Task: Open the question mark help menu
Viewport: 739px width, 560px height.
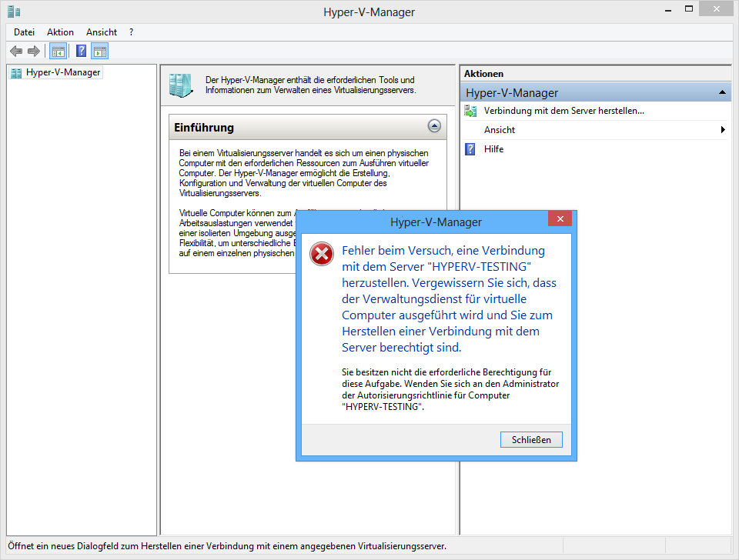Action: pyautogui.click(x=131, y=32)
